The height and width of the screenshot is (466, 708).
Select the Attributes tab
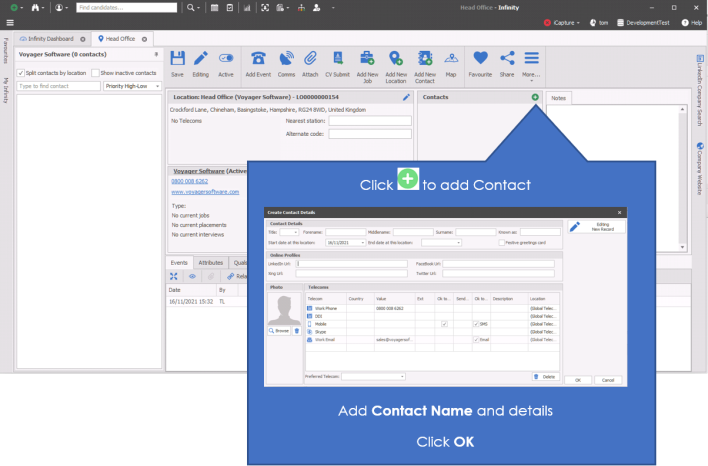click(210, 262)
